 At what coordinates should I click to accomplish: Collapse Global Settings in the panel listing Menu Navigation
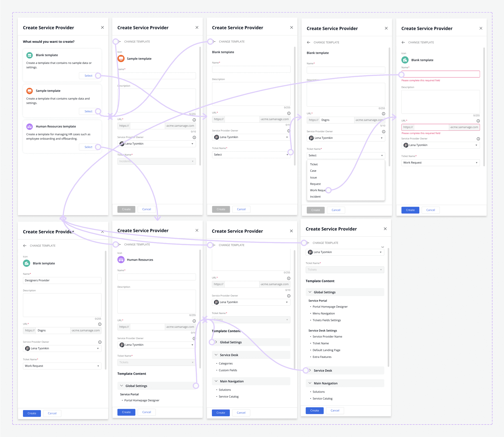click(310, 292)
